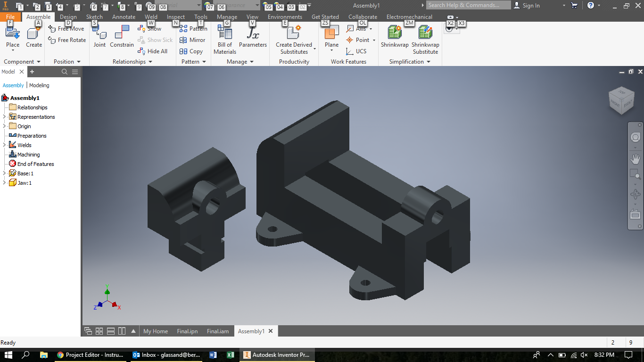Screen dimensions: 644x362
Task: Open the File menu
Action: coord(10,17)
